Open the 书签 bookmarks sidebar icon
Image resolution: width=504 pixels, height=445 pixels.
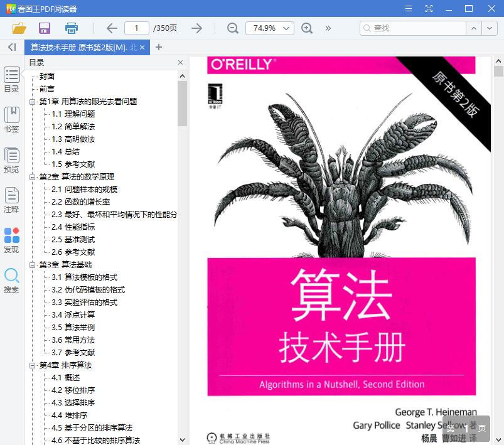coord(11,120)
